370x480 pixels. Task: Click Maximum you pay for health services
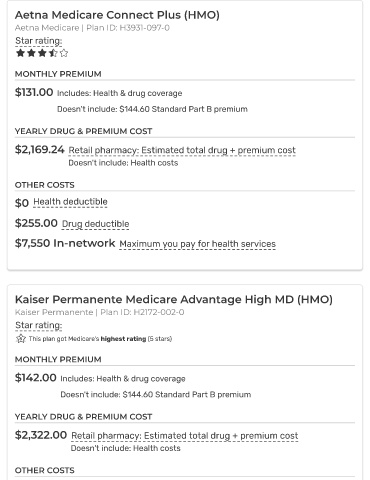(197, 244)
